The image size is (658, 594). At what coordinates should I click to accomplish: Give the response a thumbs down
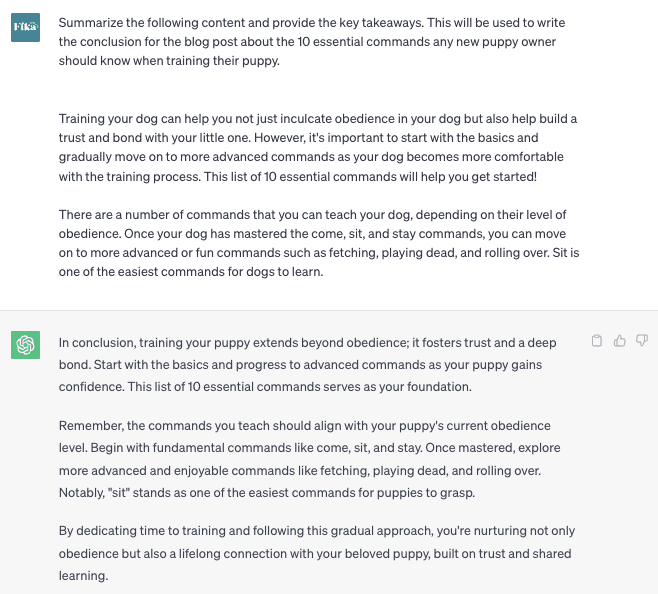pos(641,342)
